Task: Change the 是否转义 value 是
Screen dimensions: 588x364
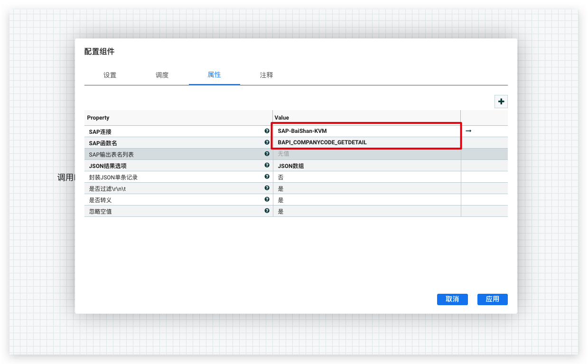Action: coord(365,200)
